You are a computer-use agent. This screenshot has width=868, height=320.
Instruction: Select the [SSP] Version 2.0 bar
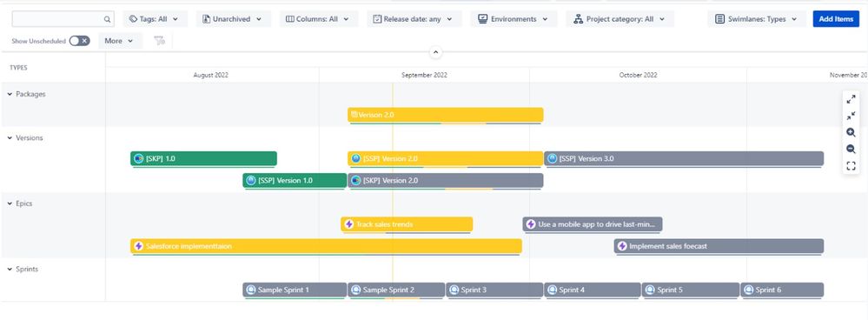[446, 158]
